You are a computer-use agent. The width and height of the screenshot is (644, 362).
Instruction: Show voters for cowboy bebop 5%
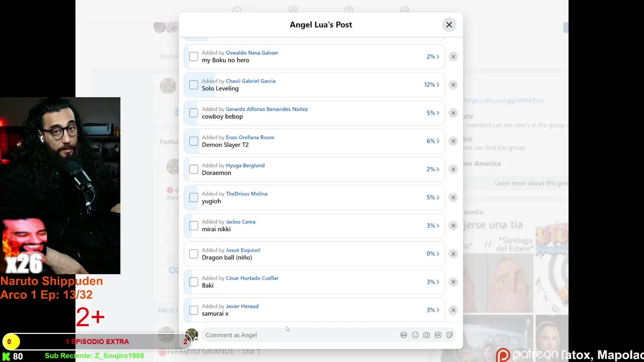pyautogui.click(x=433, y=113)
